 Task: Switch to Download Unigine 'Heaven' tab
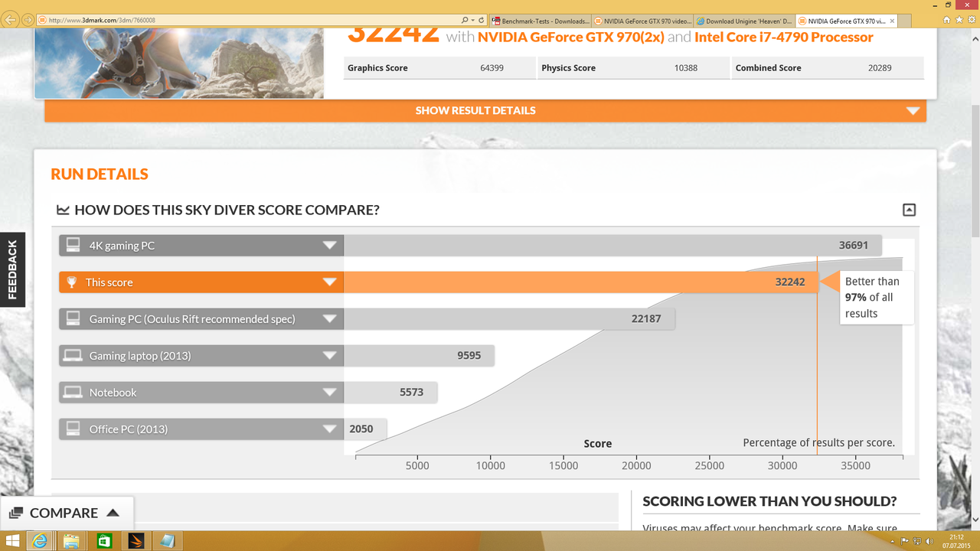click(x=745, y=21)
